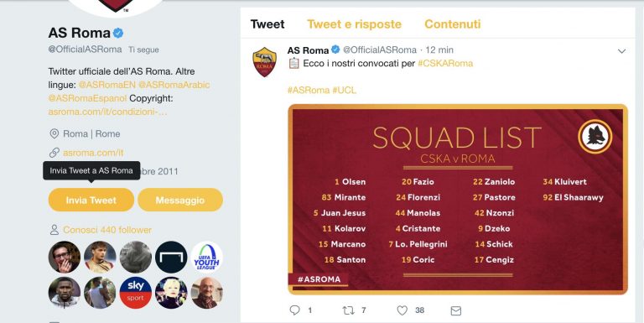Open the squad list image
This screenshot has width=644, height=323.
pos(458,200)
